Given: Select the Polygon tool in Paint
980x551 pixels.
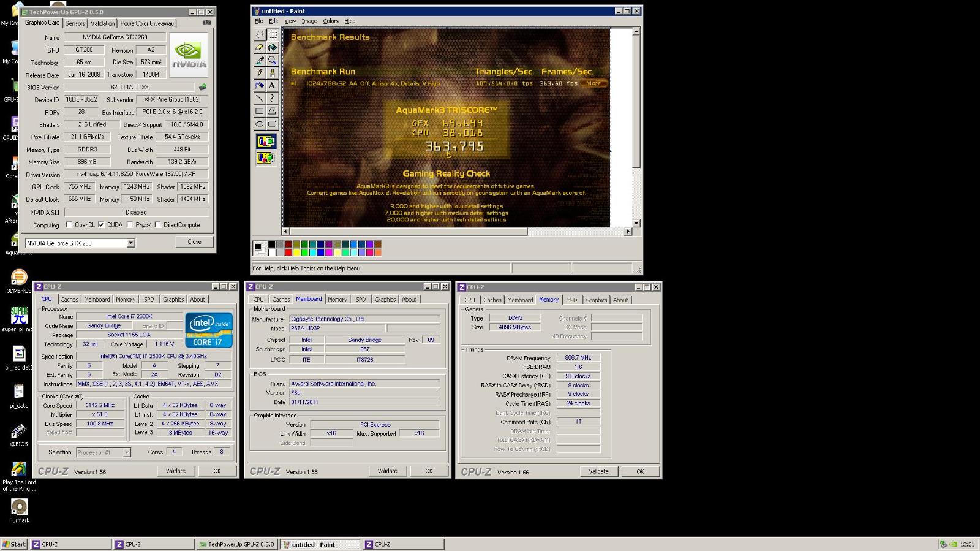Looking at the screenshot, I should [x=272, y=111].
